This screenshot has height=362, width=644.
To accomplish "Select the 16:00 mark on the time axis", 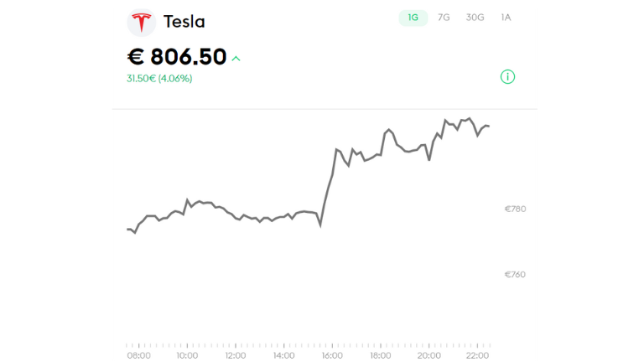I will pos(332,355).
